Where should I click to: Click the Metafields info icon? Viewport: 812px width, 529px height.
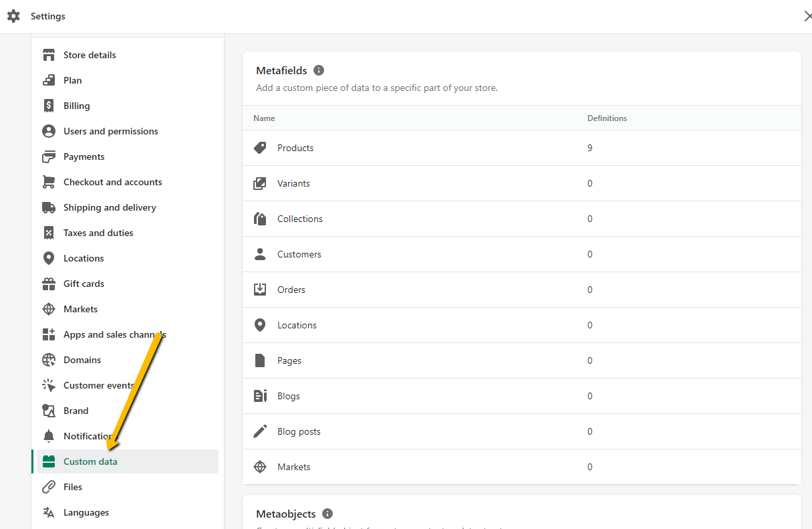coord(319,70)
